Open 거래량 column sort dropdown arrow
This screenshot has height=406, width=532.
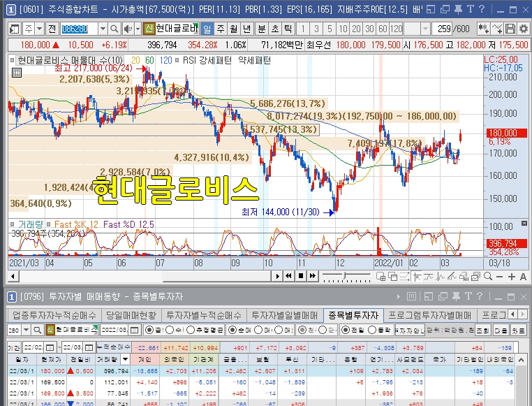point(125,359)
